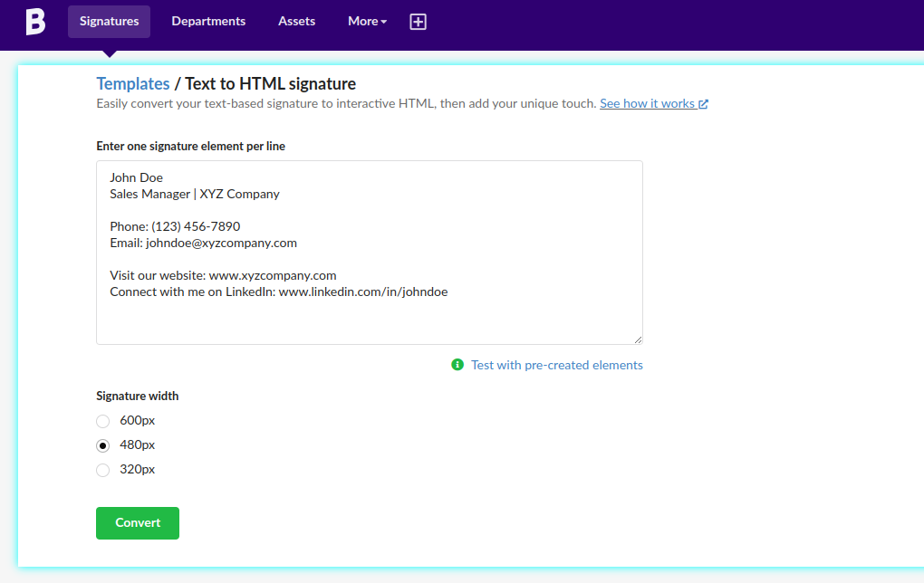Image resolution: width=924 pixels, height=583 pixels.
Task: Click the dropdown arrow on the More menu
Action: [x=383, y=21]
